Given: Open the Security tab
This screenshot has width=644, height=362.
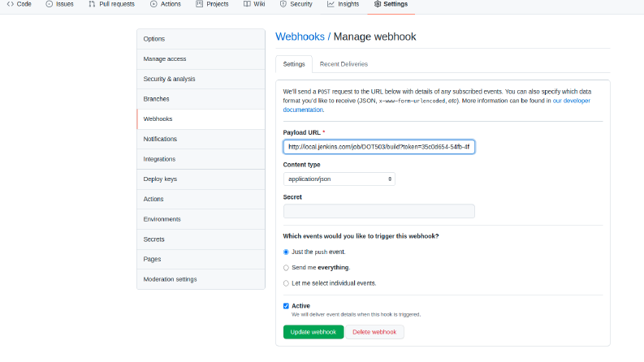Looking at the screenshot, I should (296, 4).
